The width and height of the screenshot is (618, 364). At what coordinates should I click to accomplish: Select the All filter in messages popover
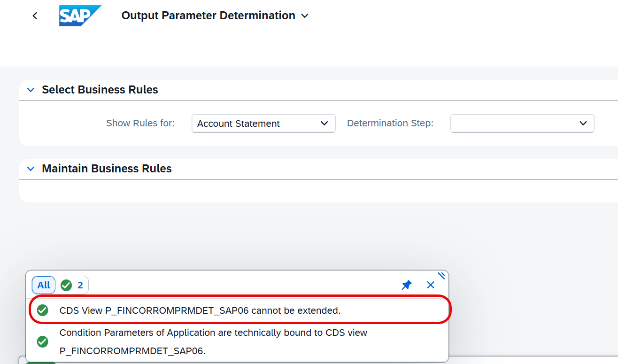coord(44,285)
